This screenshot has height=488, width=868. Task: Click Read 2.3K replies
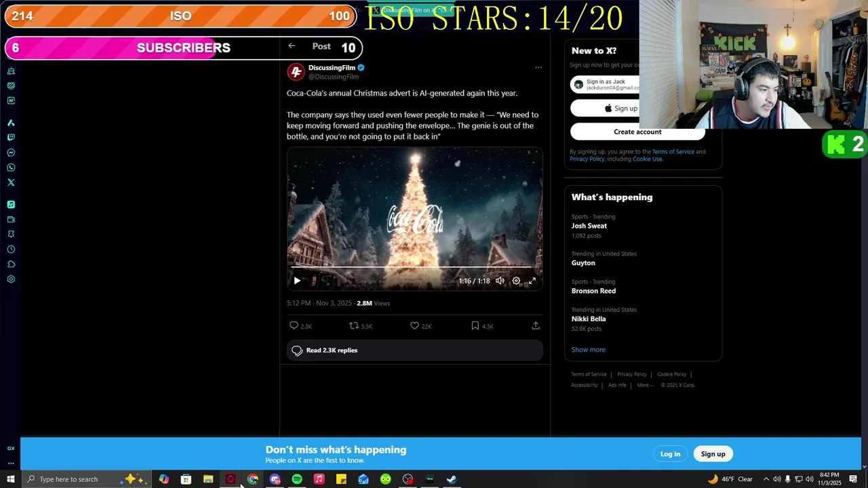[414, 350]
